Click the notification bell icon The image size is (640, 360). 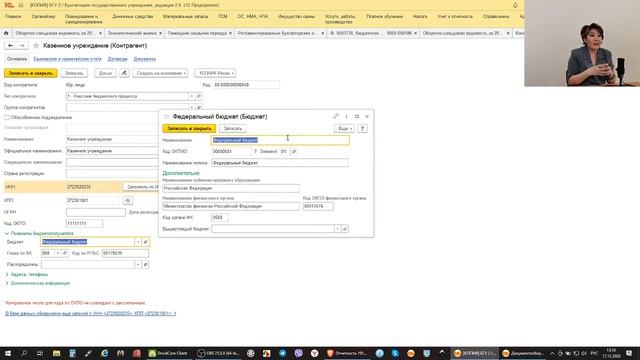pos(515,5)
